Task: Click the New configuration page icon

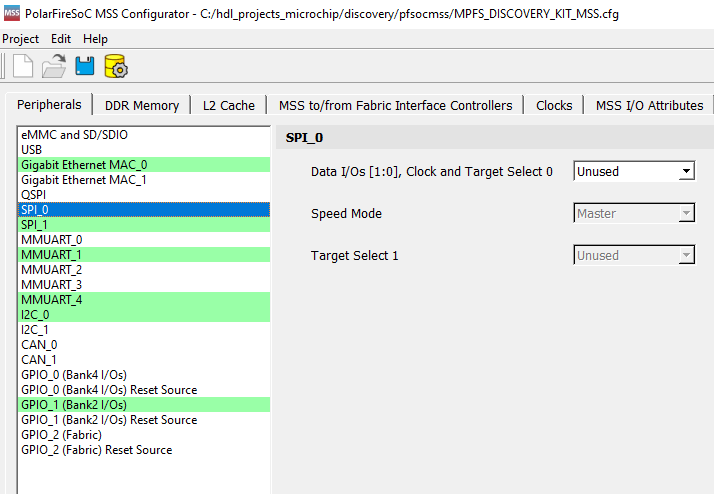Action: [x=22, y=67]
